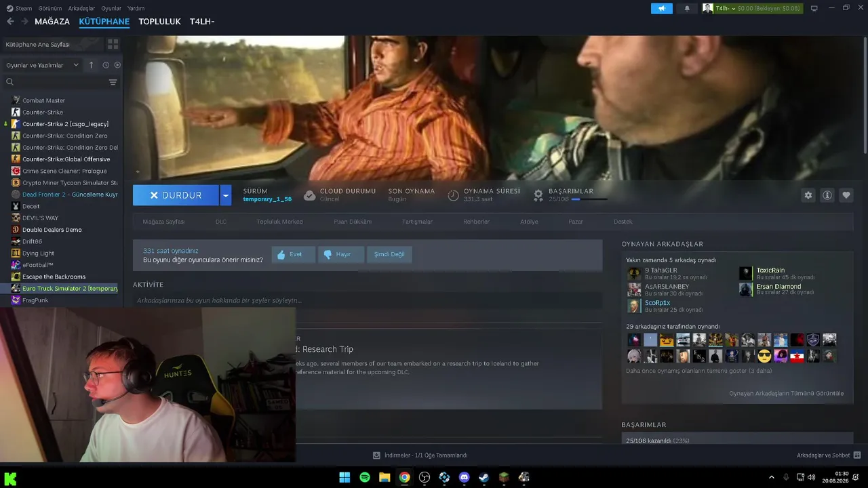Open OBS Studio from the taskbar

425,477
